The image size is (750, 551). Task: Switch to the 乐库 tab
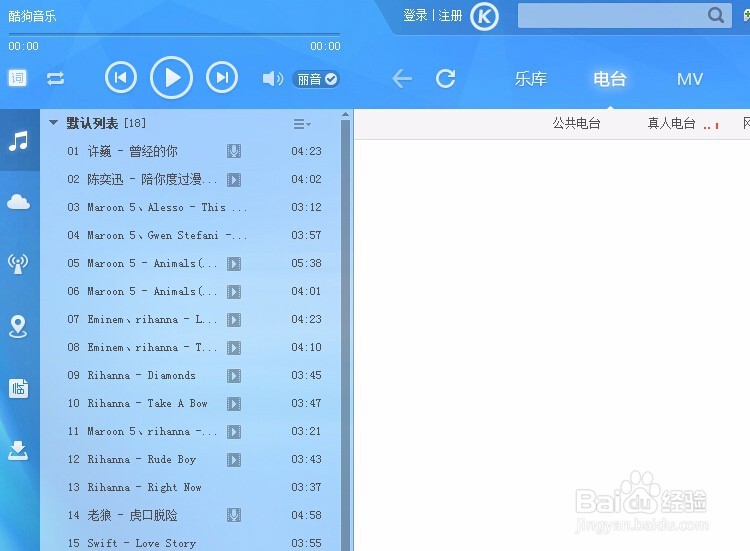point(531,79)
